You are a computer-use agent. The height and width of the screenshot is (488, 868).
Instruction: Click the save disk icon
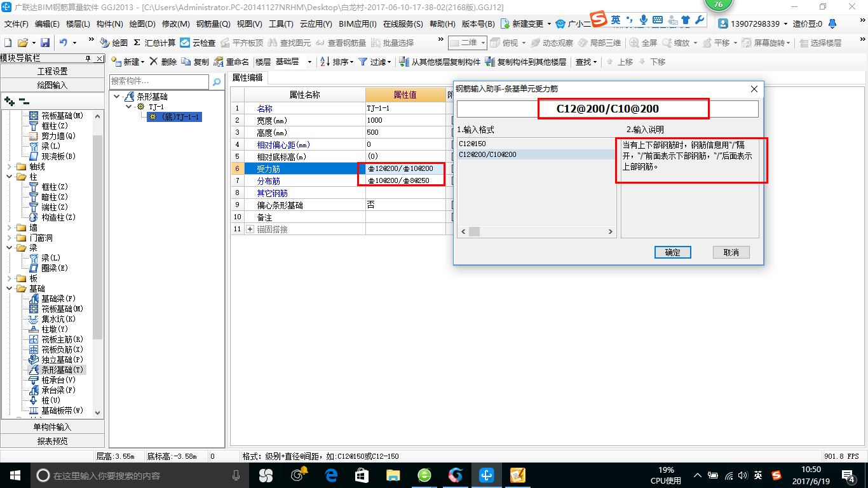coord(45,43)
